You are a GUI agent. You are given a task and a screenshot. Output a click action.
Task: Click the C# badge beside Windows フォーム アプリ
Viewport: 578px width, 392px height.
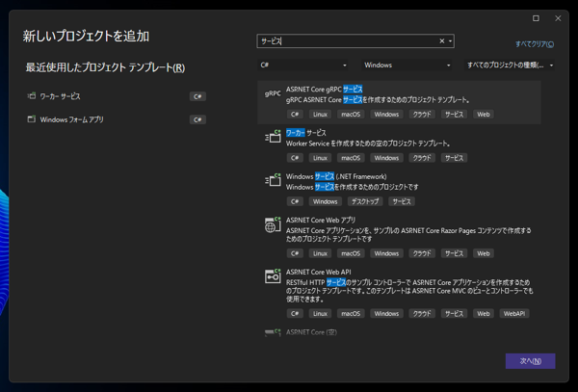click(x=197, y=119)
